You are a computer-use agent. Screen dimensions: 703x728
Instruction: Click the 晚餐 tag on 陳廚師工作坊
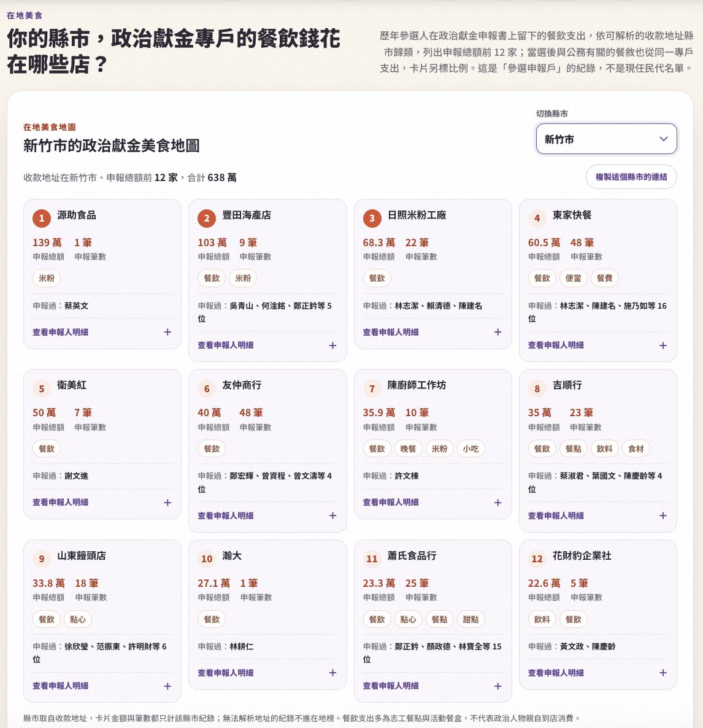(x=408, y=449)
